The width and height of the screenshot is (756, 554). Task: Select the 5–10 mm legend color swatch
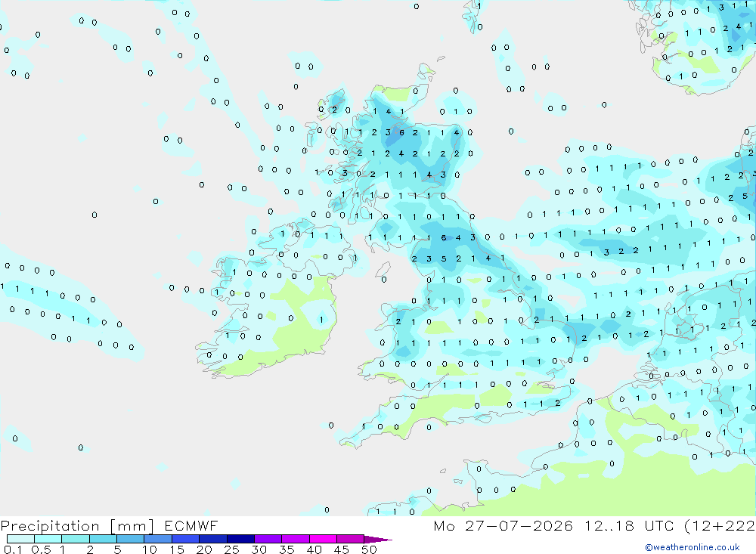pyautogui.click(x=131, y=539)
